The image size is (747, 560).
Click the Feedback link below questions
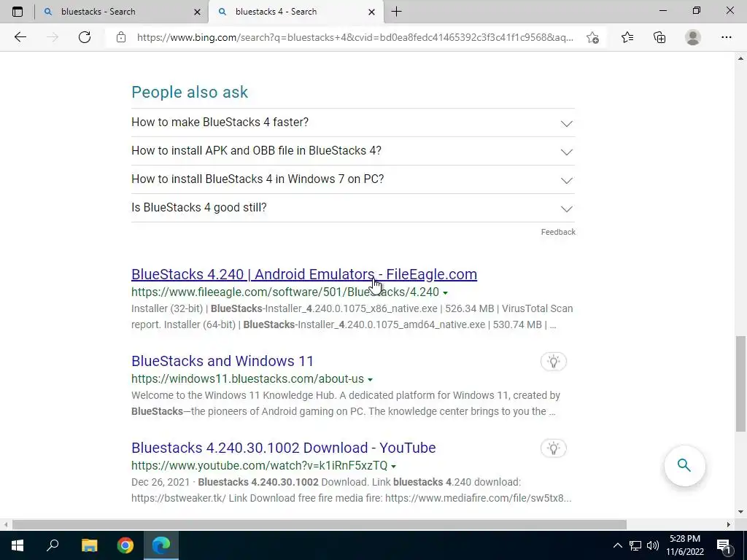(x=558, y=232)
